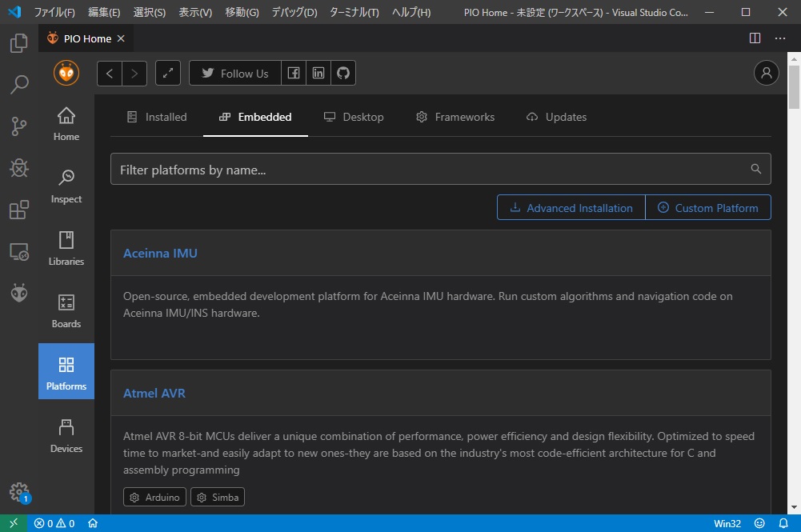
Task: Open the 表示(V) menu
Action: [x=195, y=12]
